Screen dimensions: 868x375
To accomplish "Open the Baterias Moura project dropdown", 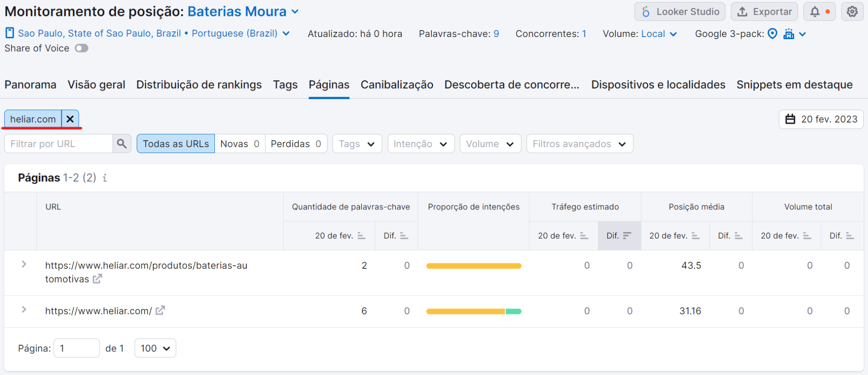I will click(243, 12).
